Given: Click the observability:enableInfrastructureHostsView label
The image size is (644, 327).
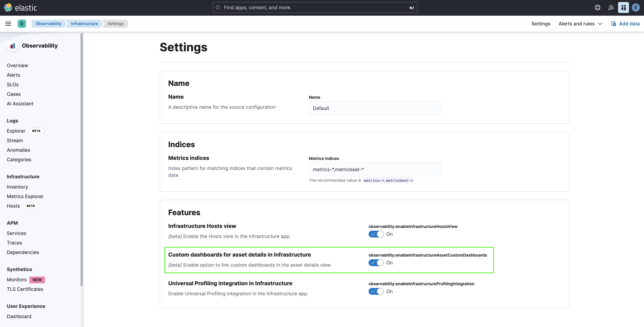Looking at the screenshot, I should (x=413, y=227).
